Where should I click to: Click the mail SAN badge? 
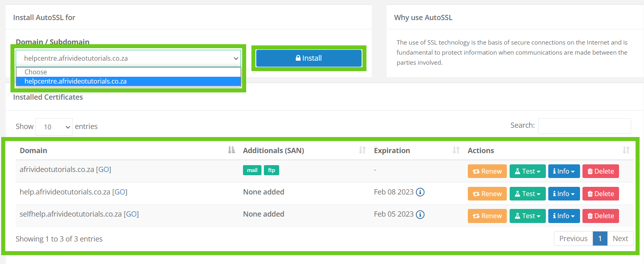(252, 170)
